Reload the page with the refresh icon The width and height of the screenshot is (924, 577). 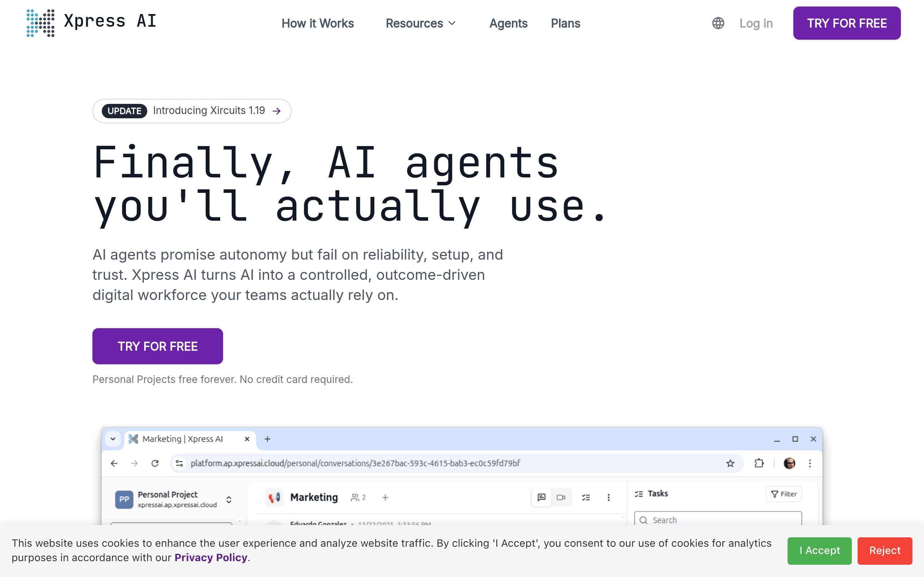154,463
